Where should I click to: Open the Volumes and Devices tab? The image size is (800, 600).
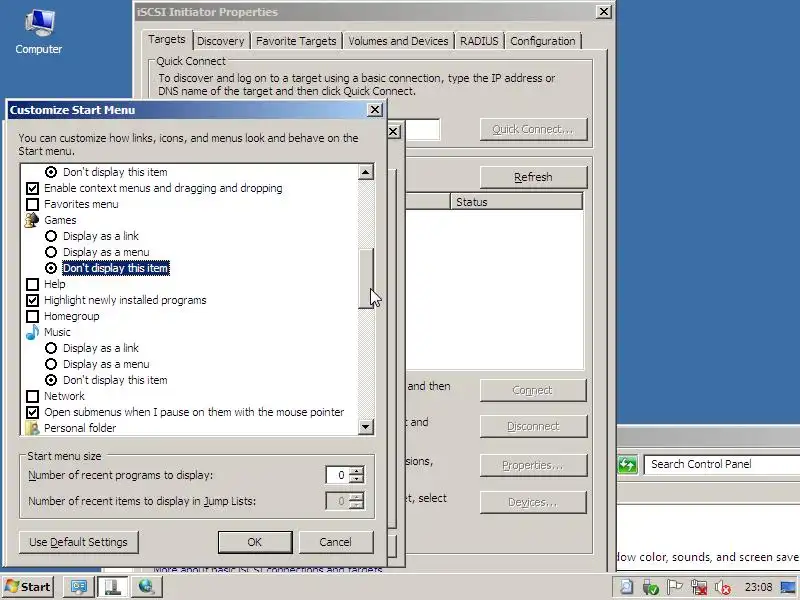(x=398, y=41)
